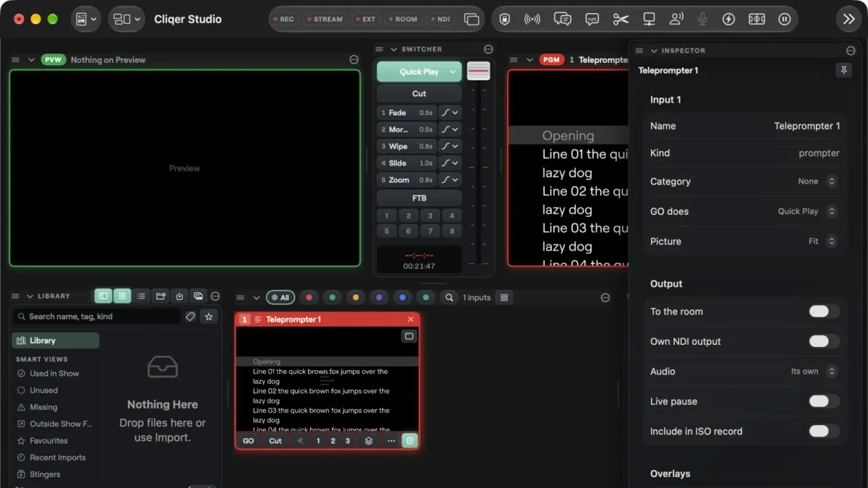
Task: Open the shield security icon in toolbar
Action: click(505, 20)
